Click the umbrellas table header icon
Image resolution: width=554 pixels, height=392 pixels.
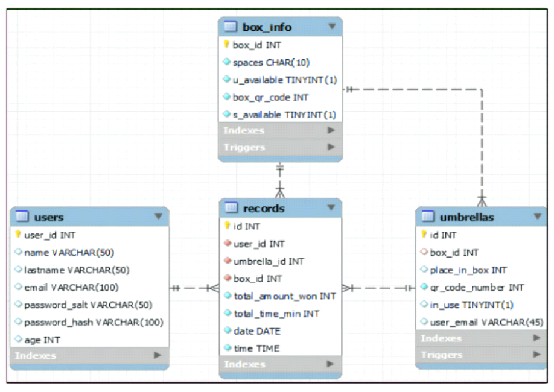point(428,217)
